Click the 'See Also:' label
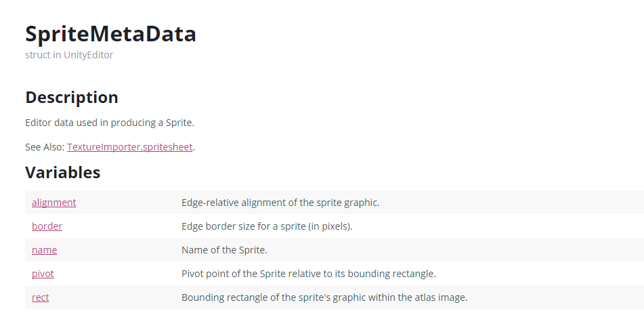Image resolution: width=644 pixels, height=332 pixels. pyautogui.click(x=45, y=147)
